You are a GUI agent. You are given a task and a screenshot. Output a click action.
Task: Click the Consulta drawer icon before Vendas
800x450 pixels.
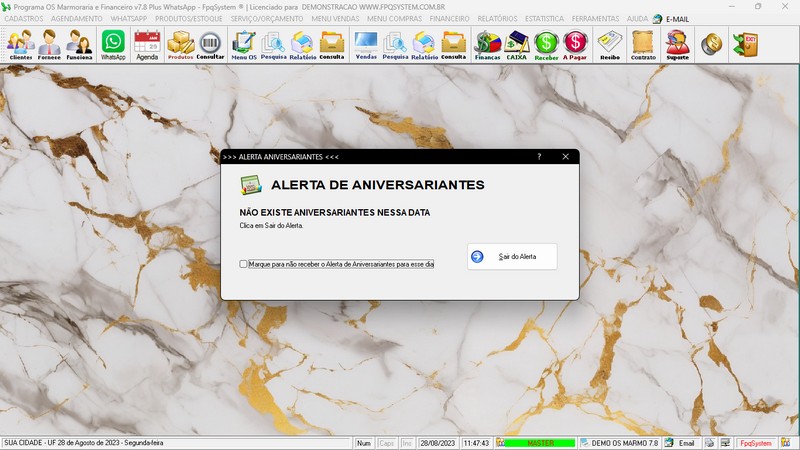[x=332, y=45]
